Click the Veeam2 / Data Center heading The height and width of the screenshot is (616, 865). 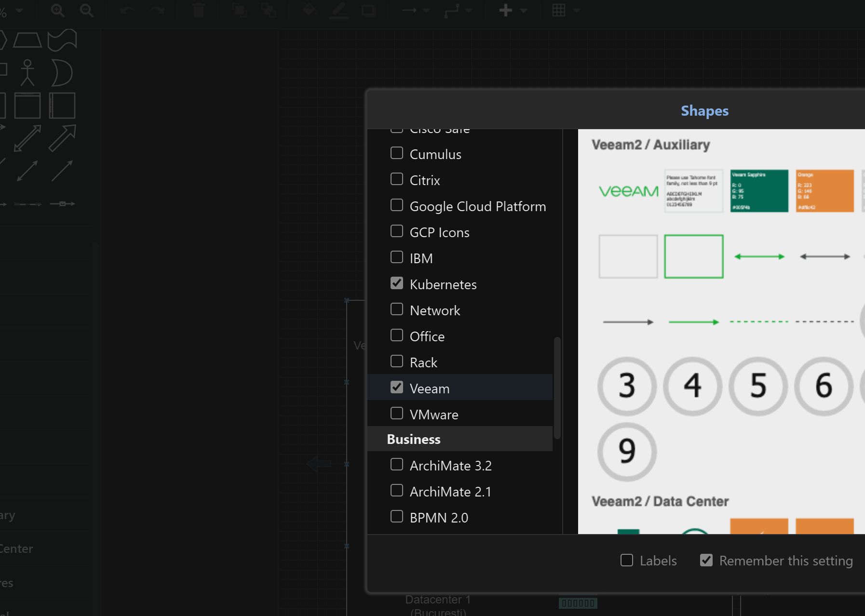tap(660, 501)
